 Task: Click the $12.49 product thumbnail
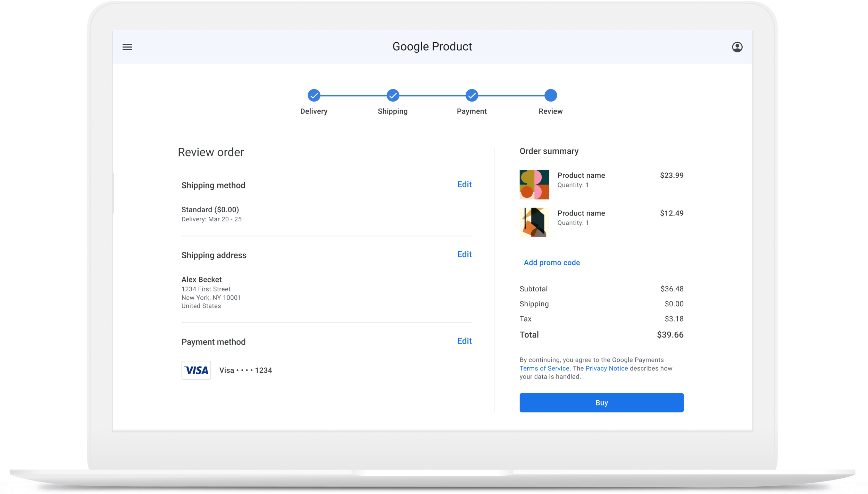[534, 222]
